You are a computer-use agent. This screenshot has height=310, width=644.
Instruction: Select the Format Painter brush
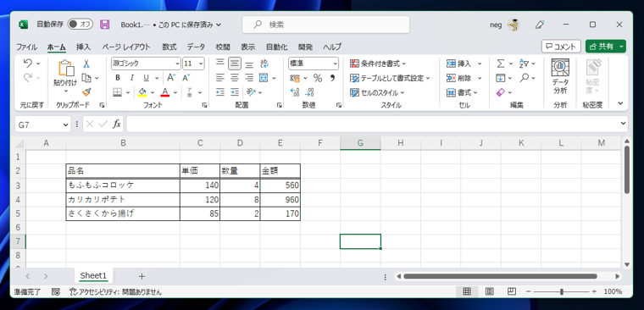click(86, 92)
